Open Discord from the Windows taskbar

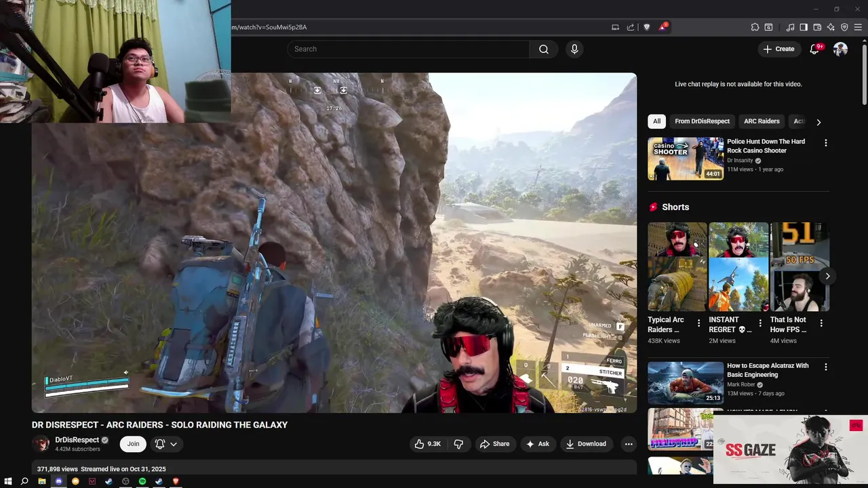coord(58,481)
